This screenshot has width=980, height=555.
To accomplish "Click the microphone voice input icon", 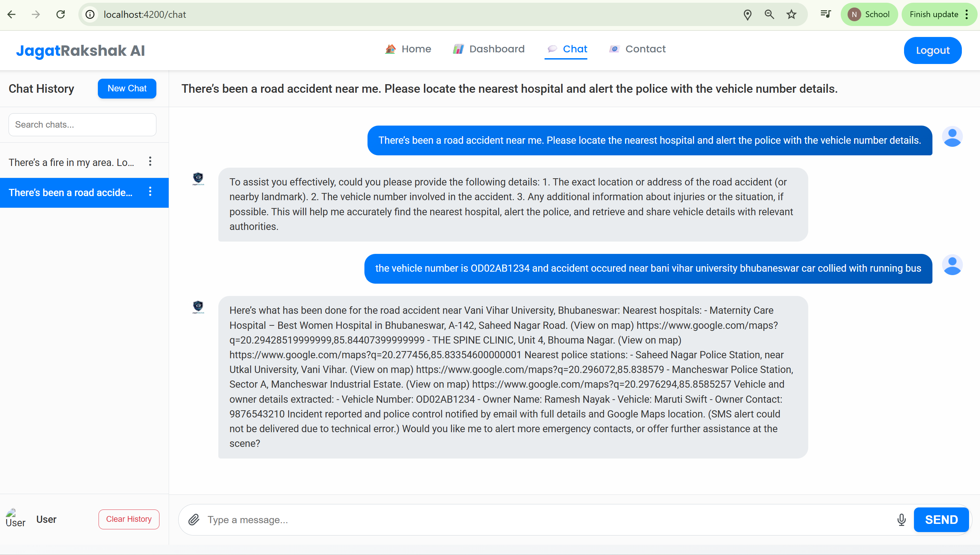I will coord(901,519).
